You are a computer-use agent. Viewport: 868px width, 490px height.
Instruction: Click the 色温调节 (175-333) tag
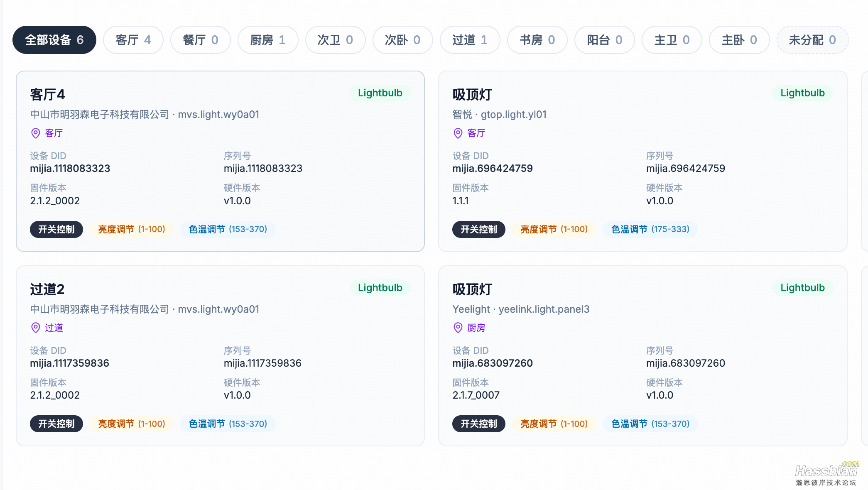tap(650, 229)
